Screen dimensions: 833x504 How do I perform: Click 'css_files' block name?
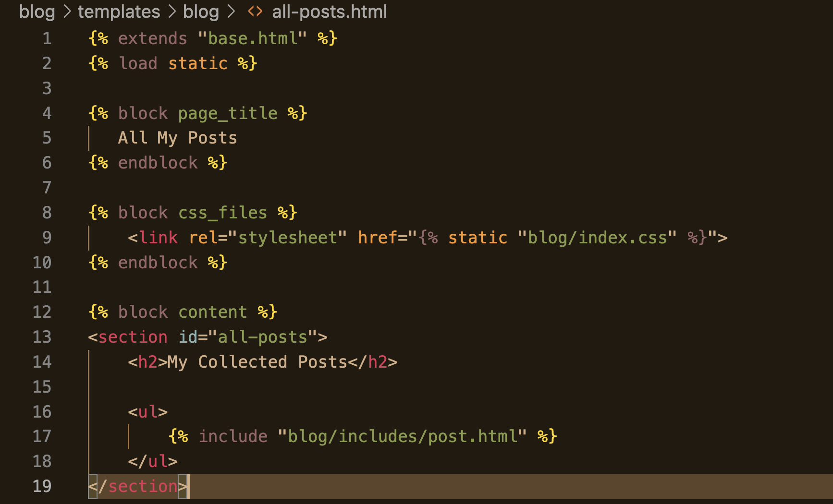[x=222, y=213]
